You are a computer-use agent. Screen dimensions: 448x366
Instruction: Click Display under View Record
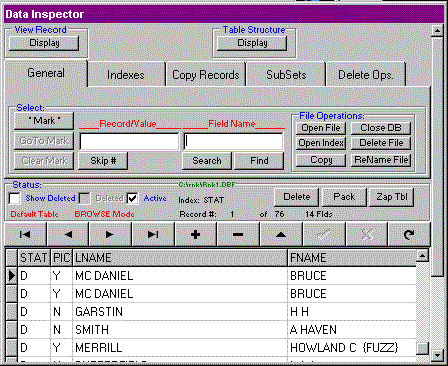[x=44, y=43]
